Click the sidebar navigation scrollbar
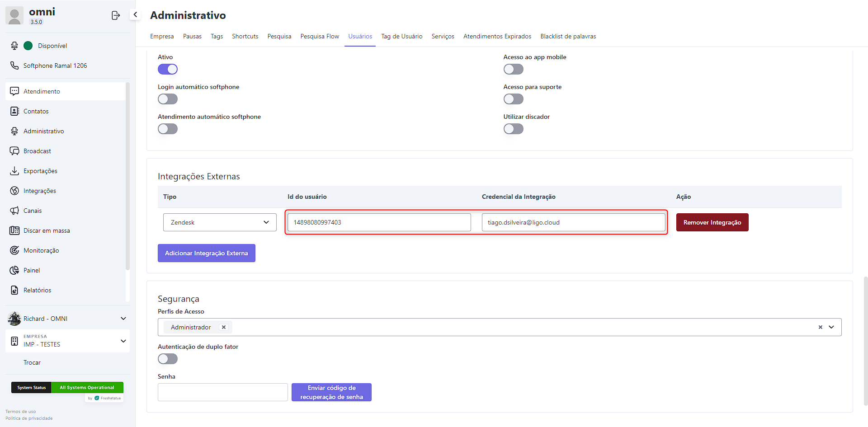This screenshot has width=868, height=427. 127,176
